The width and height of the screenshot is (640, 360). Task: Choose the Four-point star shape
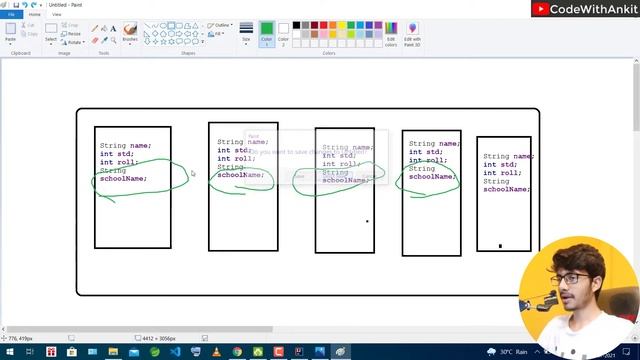pos(155,41)
